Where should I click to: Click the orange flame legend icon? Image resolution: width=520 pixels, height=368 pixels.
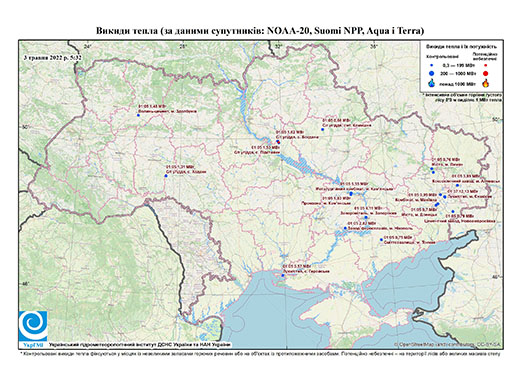(x=485, y=83)
